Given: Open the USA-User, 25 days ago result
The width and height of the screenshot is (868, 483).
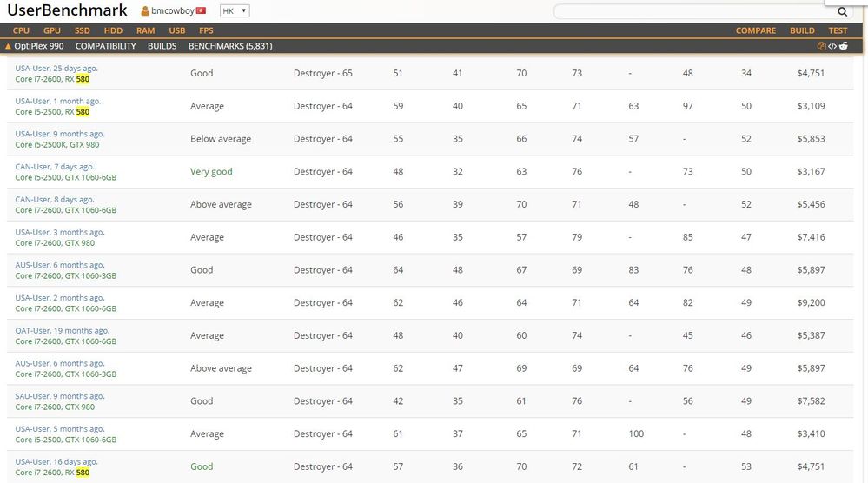Looking at the screenshot, I should coord(56,68).
